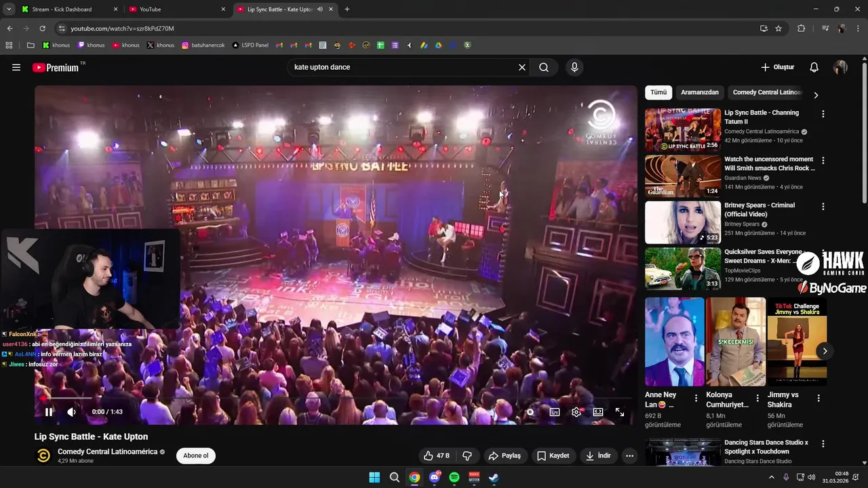Bookmark this page with star icon
The image size is (868, 488).
click(x=778, y=28)
